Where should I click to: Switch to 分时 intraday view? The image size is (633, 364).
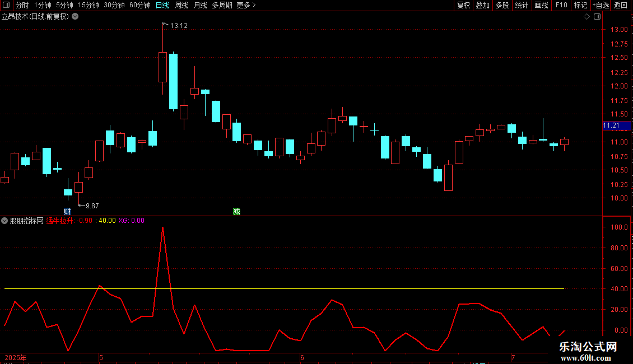tap(22, 5)
